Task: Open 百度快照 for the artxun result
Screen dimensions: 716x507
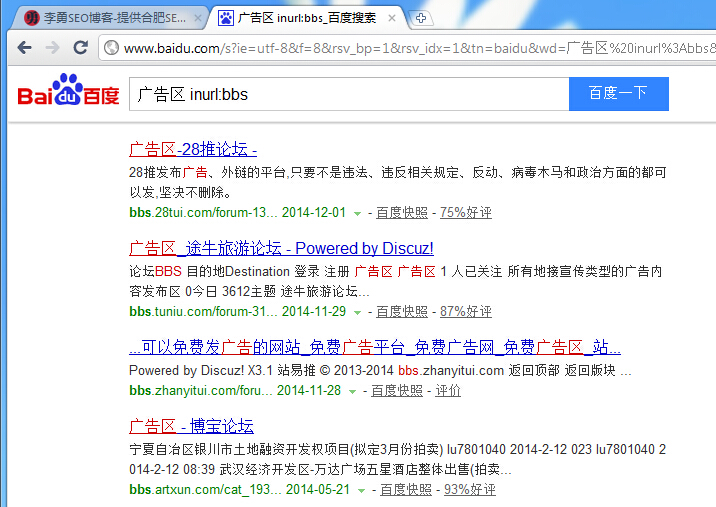Action: click(406, 490)
